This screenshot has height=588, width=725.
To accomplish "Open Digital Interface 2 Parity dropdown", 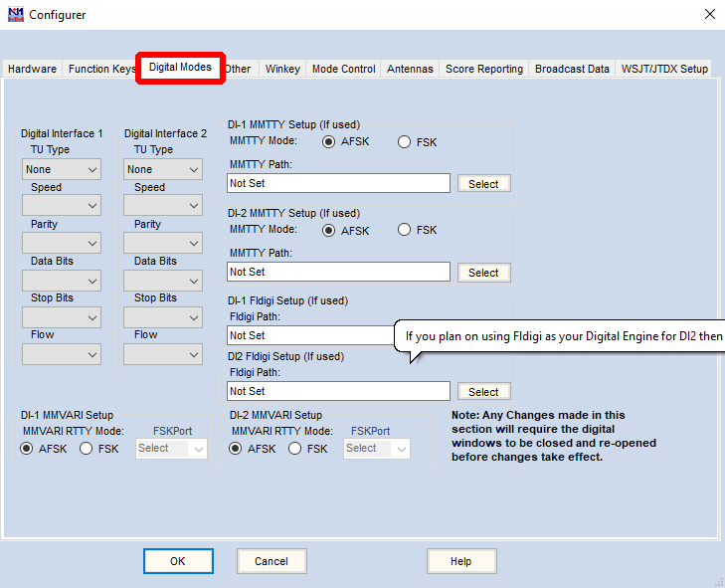I will tap(163, 244).
